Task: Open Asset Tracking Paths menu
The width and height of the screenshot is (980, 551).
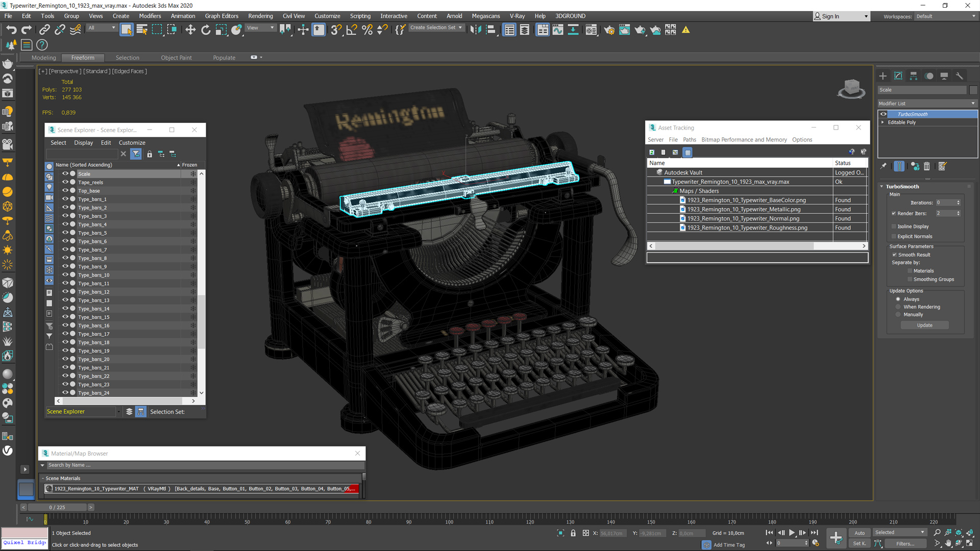Action: (x=689, y=139)
